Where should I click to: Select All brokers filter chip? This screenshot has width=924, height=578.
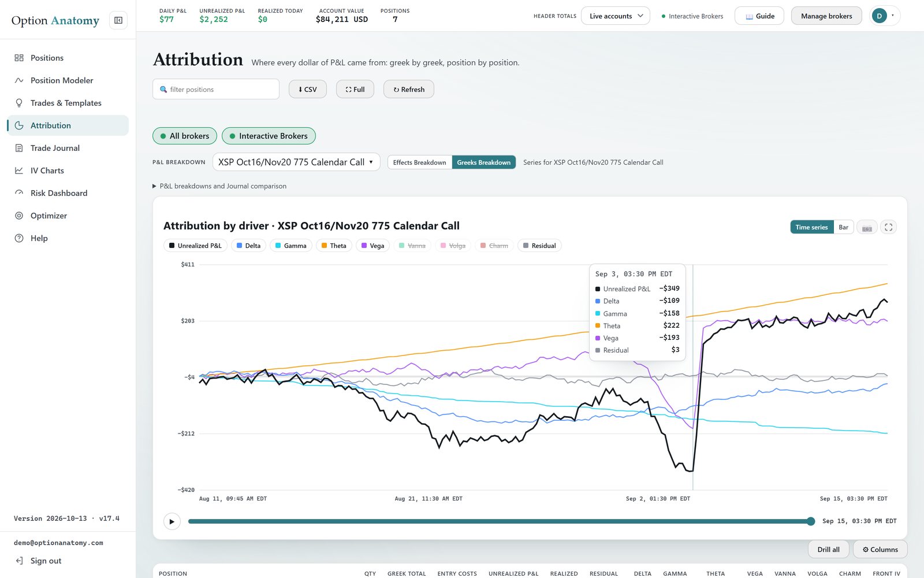coord(185,136)
